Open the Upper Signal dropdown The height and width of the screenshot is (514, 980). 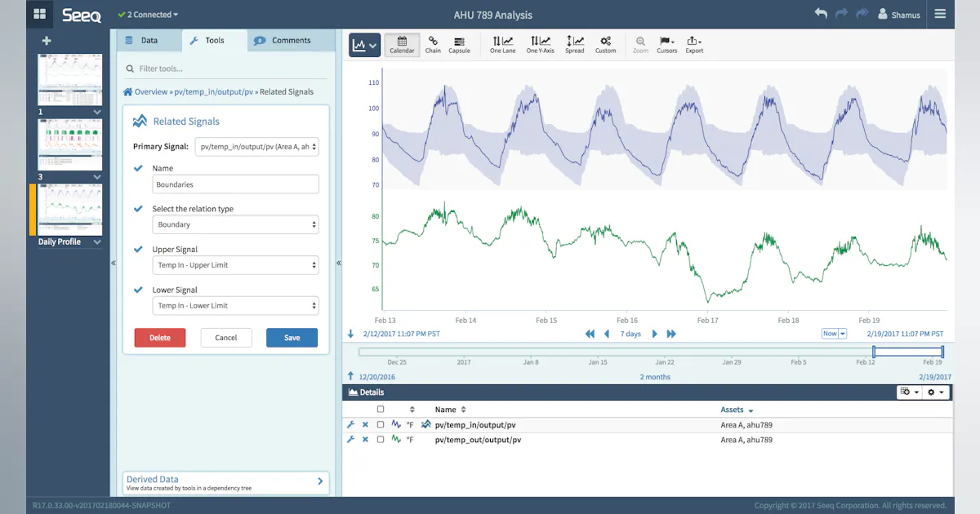pyautogui.click(x=235, y=264)
